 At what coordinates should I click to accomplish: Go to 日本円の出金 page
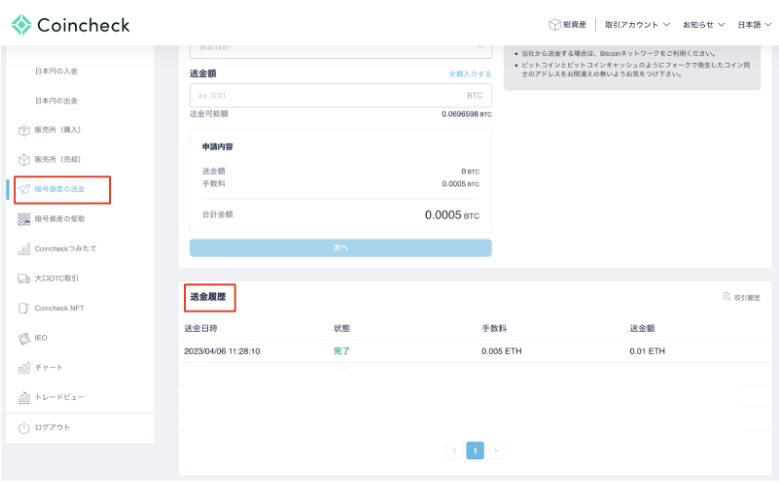[56, 101]
